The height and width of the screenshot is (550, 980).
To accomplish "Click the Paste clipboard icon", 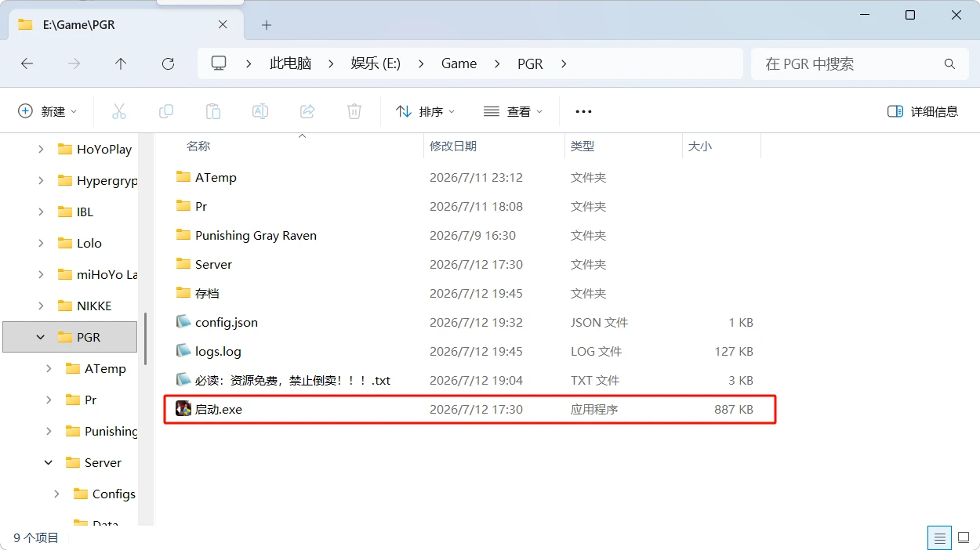I will [x=213, y=111].
